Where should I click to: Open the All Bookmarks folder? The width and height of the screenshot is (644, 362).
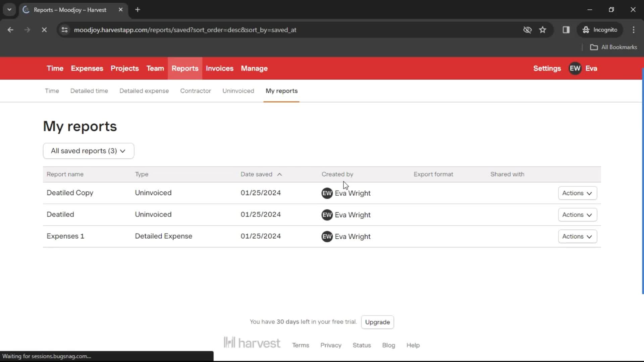(x=613, y=47)
